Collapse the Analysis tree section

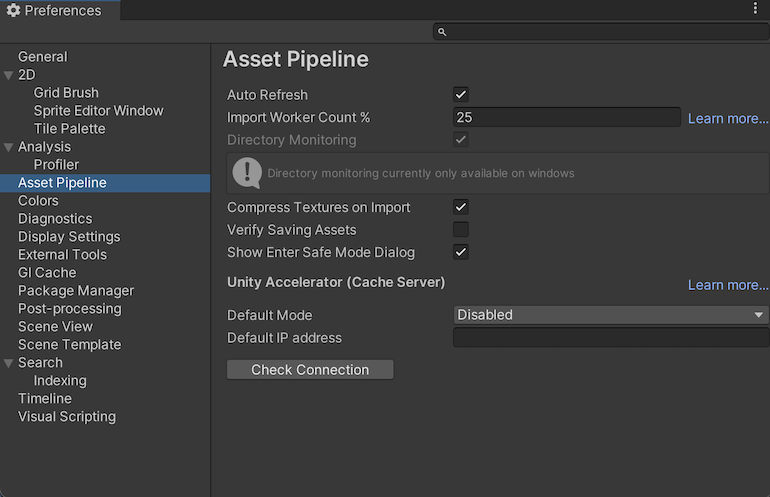[9, 147]
